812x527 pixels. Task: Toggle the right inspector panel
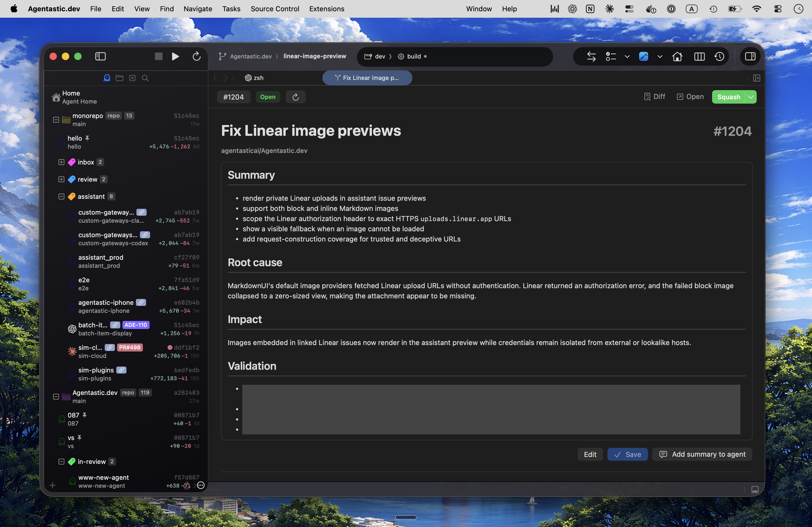point(750,56)
